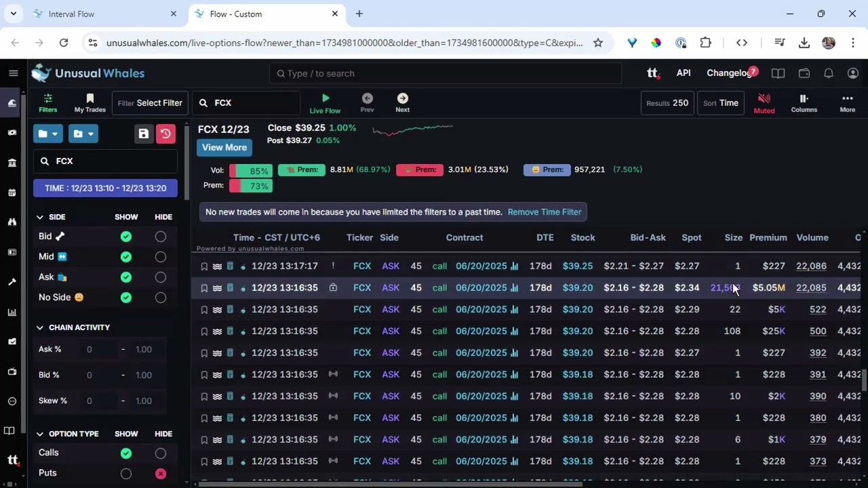Open volume link 22,086

tap(811, 266)
